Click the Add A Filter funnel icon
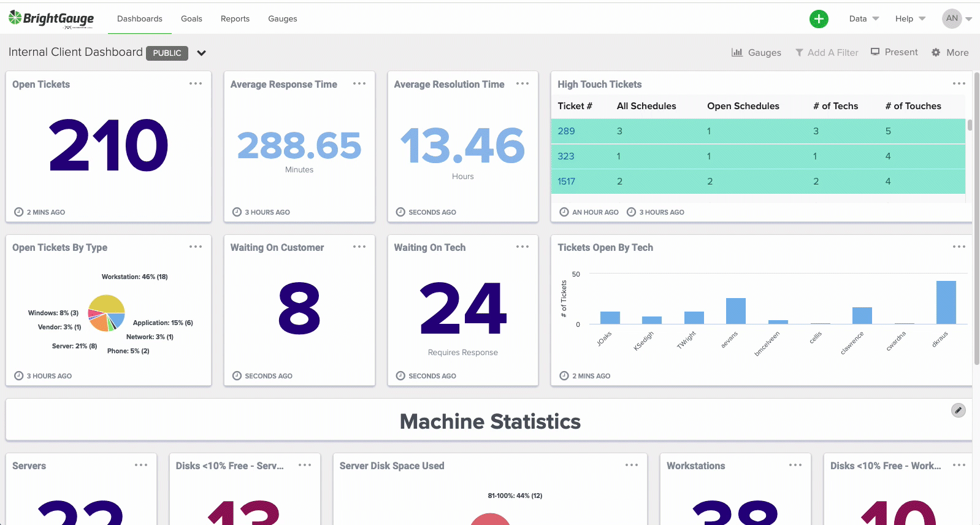This screenshot has width=980, height=525. click(x=799, y=53)
